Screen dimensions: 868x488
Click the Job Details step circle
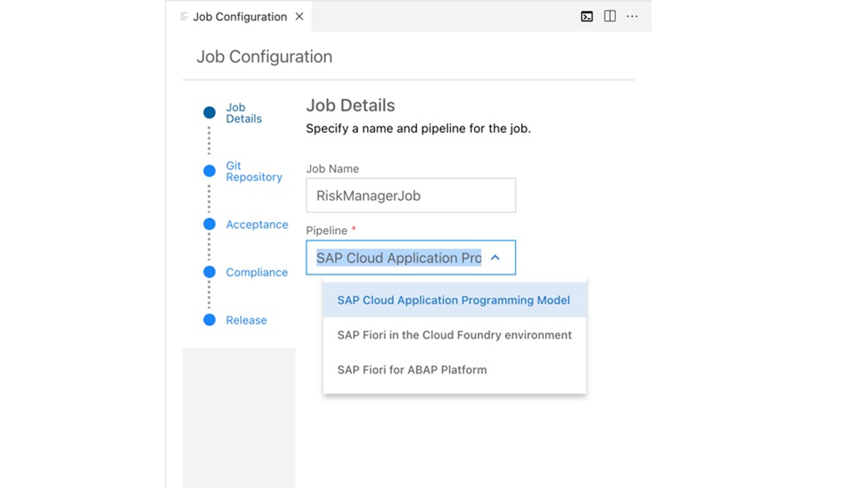(x=209, y=113)
